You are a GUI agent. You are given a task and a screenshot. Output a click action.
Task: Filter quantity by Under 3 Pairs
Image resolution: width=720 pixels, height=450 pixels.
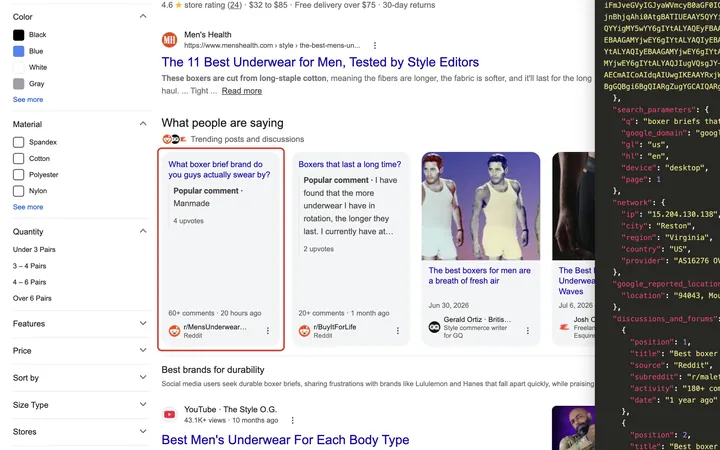[x=34, y=250]
